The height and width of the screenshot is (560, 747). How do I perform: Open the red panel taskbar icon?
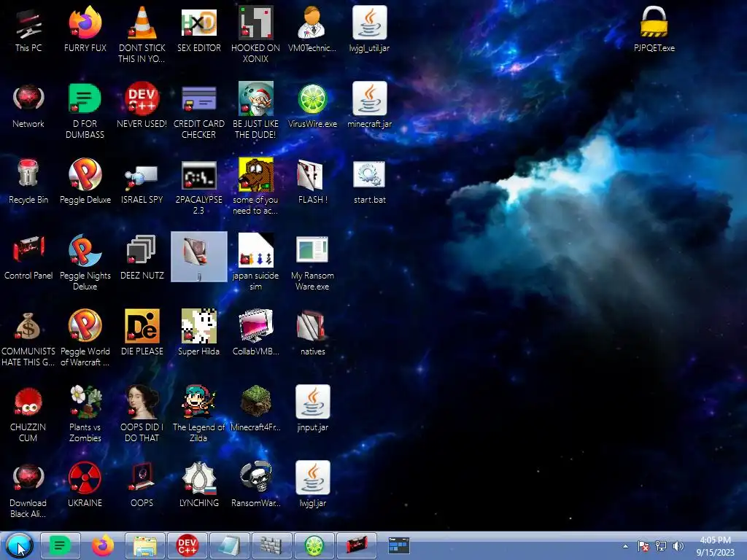click(356, 545)
